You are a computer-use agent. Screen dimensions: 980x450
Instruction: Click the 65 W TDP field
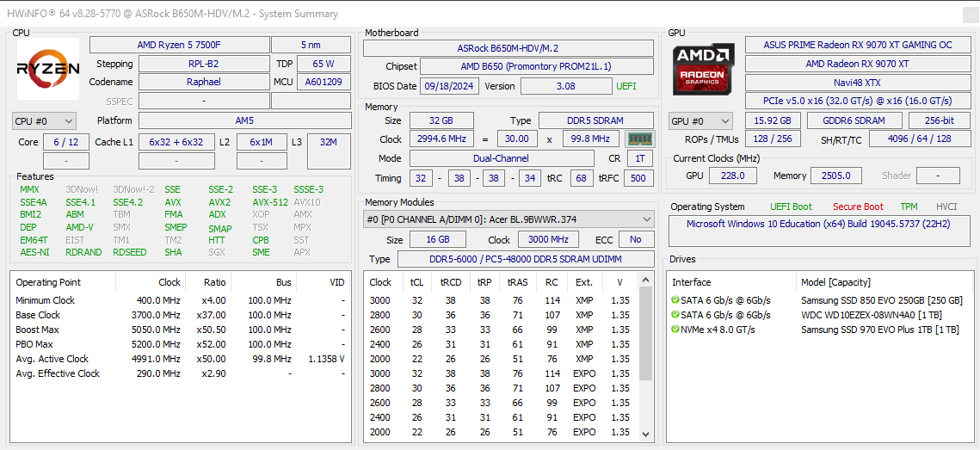tap(324, 64)
